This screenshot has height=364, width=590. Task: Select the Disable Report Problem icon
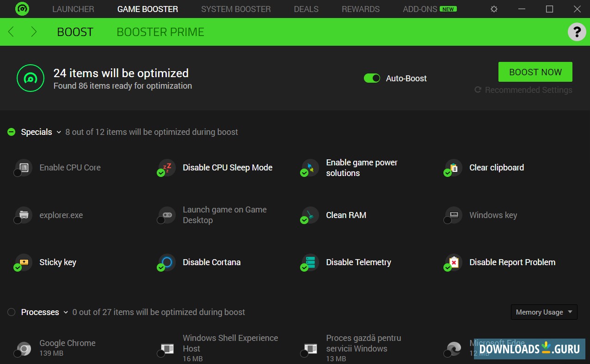[x=452, y=262]
